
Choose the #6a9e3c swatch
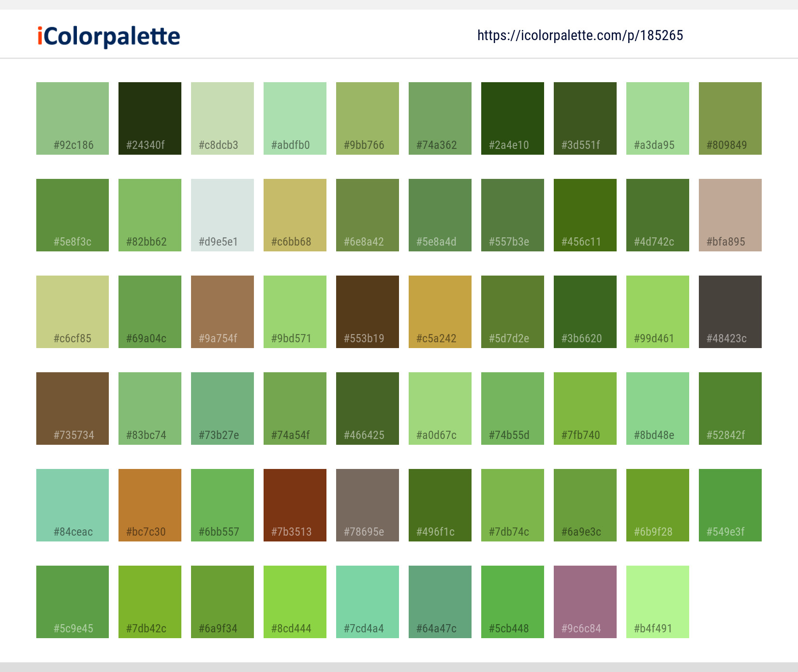point(585,505)
